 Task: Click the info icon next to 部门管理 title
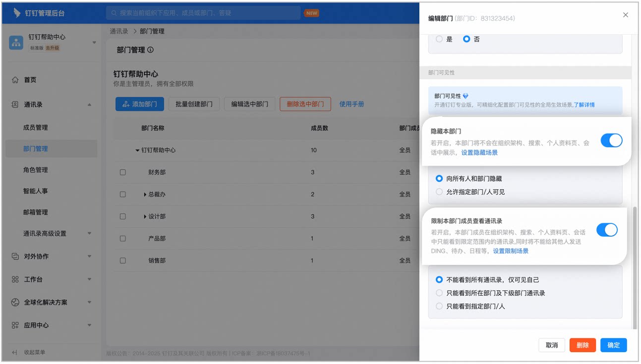pyautogui.click(x=150, y=50)
